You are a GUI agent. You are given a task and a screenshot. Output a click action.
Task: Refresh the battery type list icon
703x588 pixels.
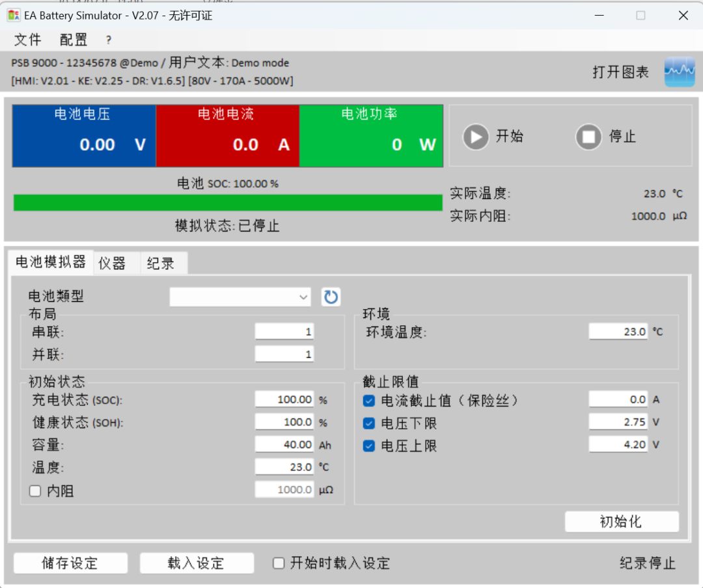[x=331, y=297]
